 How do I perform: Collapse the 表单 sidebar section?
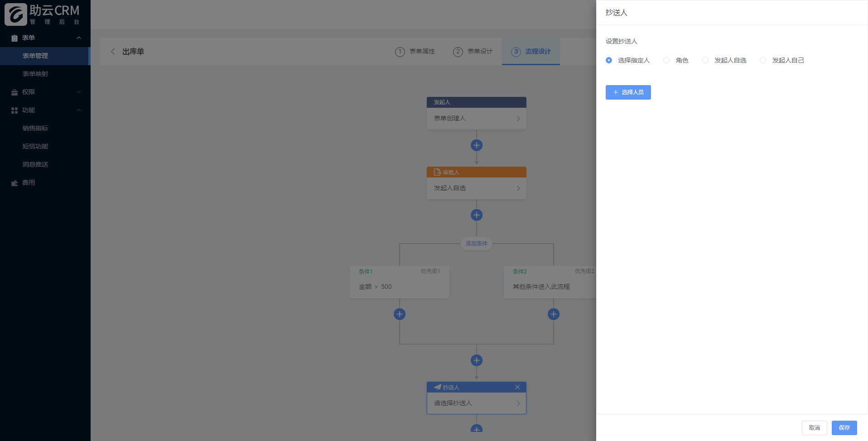coord(79,38)
